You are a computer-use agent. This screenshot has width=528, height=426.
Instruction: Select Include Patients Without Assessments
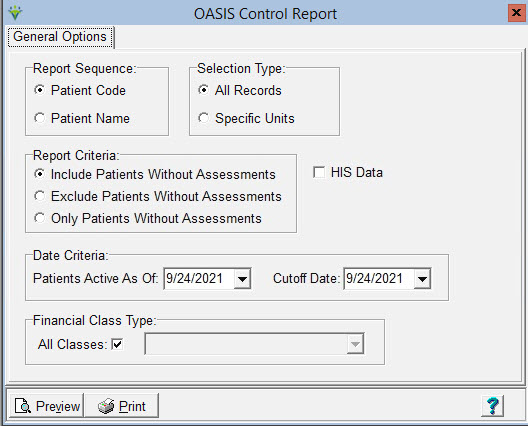40,174
